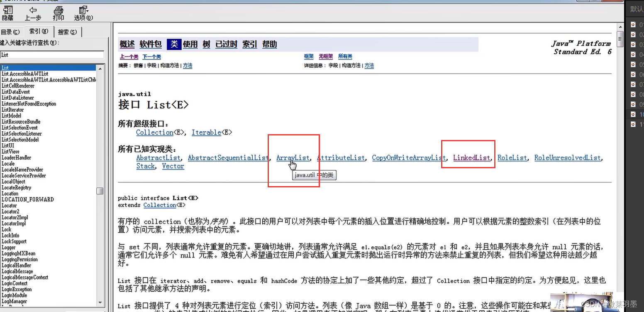Select ListDataEvent in the index list
The width and height of the screenshot is (644, 312).
(x=16, y=92)
